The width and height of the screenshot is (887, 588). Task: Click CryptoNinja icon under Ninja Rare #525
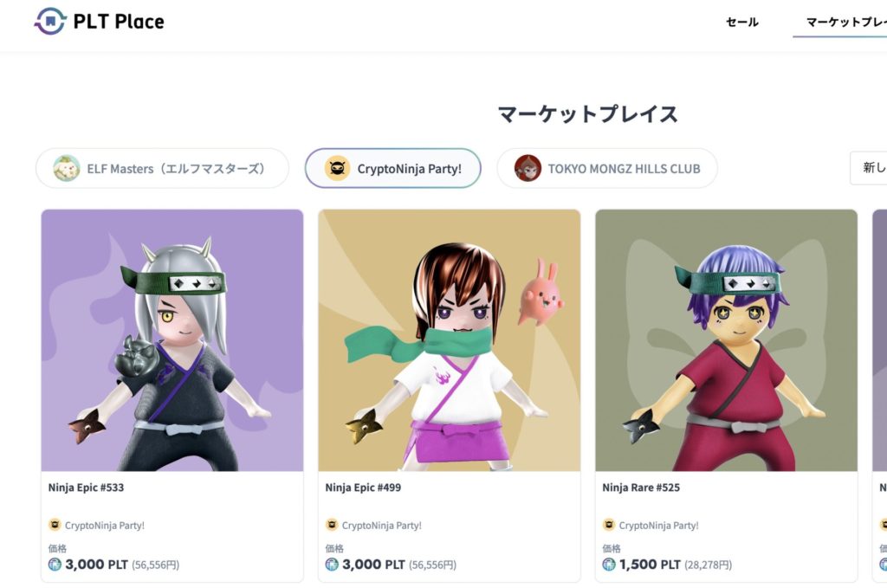pos(609,525)
